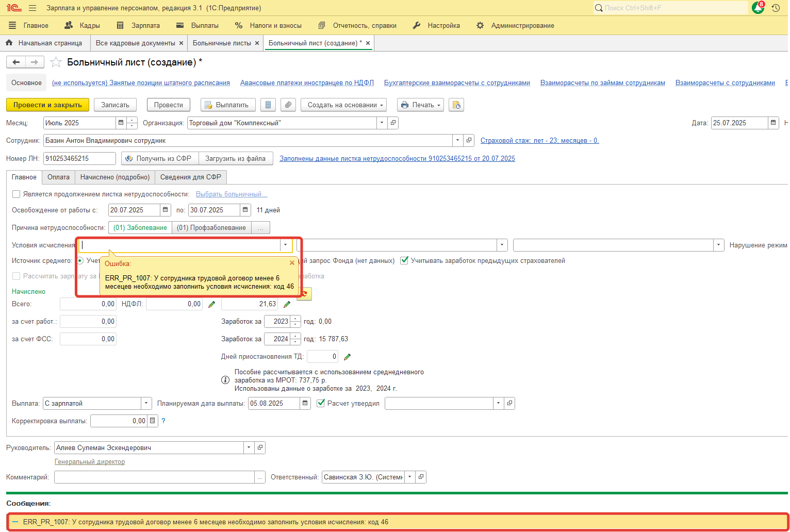Viewport: 790px width, 532px height.
Task: Click the favorites star icon next to title
Action: point(56,62)
